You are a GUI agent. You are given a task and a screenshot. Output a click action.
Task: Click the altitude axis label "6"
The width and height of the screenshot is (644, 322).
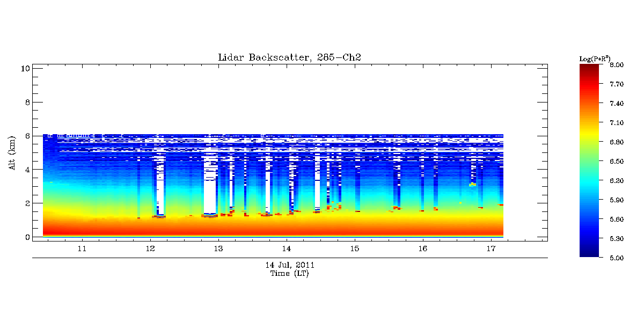point(26,136)
